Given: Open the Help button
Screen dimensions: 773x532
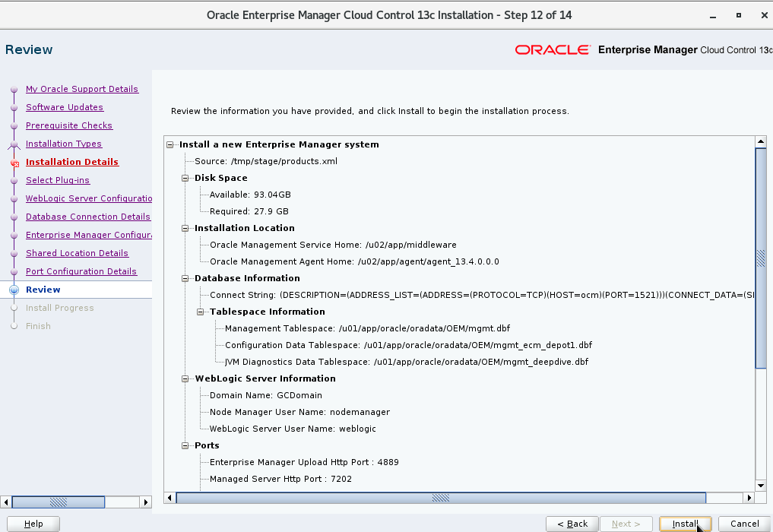Looking at the screenshot, I should tap(33, 524).
